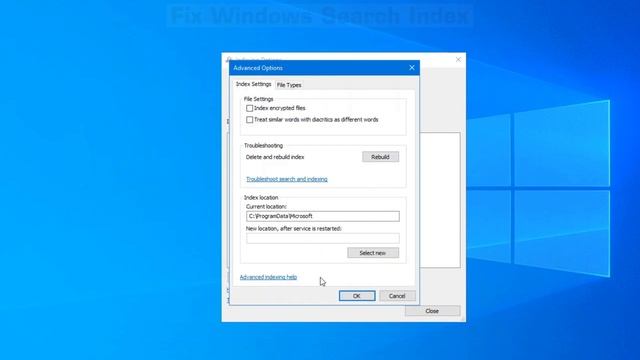Close the Advanced Options dialog
This screenshot has width=640, height=360.
[x=411, y=68]
